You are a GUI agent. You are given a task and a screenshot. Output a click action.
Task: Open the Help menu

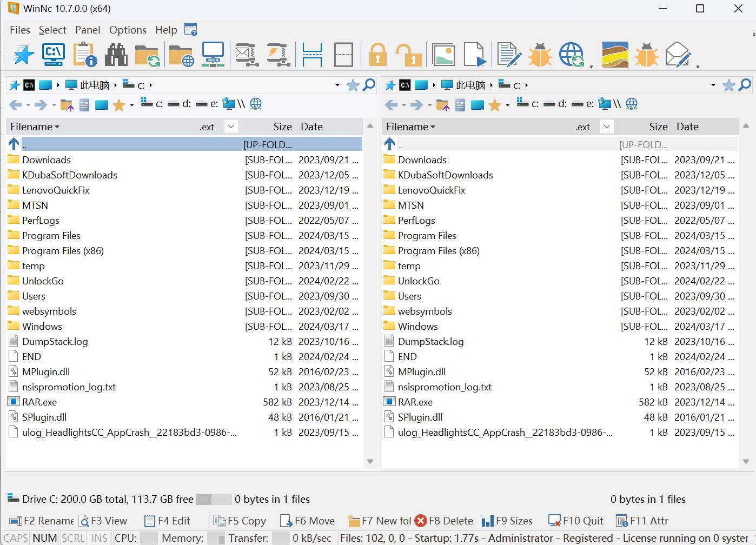tap(166, 30)
